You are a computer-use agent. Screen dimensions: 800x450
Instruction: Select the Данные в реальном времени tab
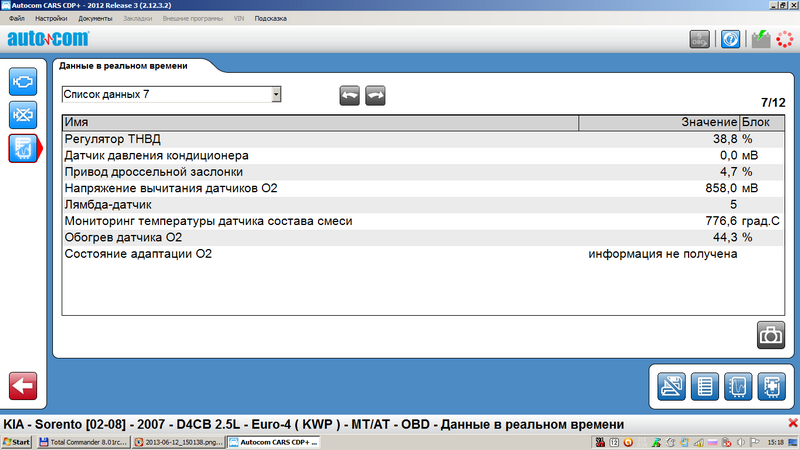[123, 66]
